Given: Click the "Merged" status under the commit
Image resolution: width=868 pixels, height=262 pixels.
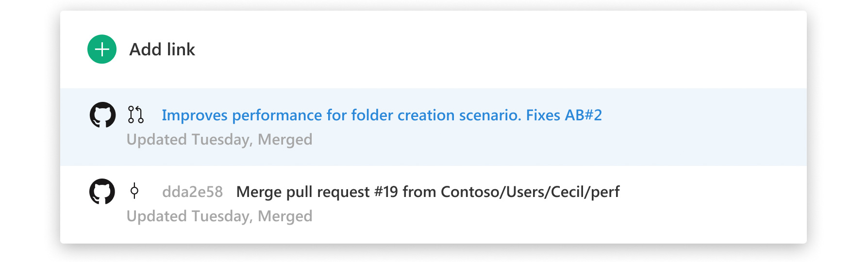Looking at the screenshot, I should point(285,216).
